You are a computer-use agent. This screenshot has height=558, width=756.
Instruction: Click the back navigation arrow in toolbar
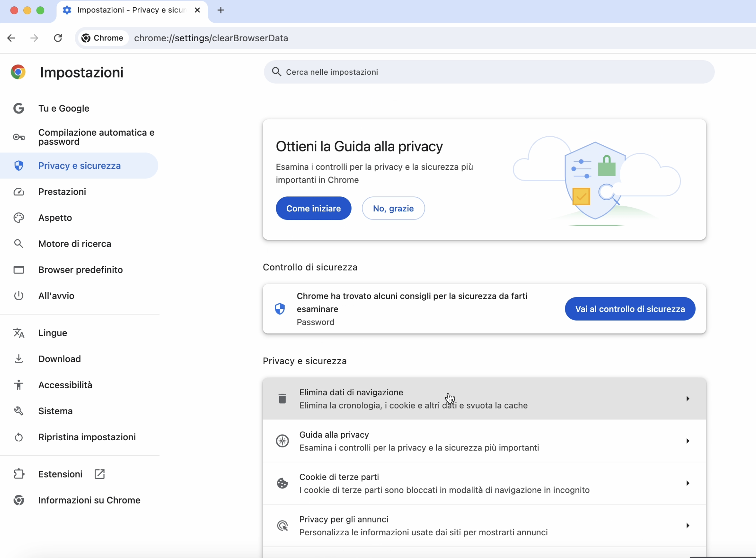[11, 38]
